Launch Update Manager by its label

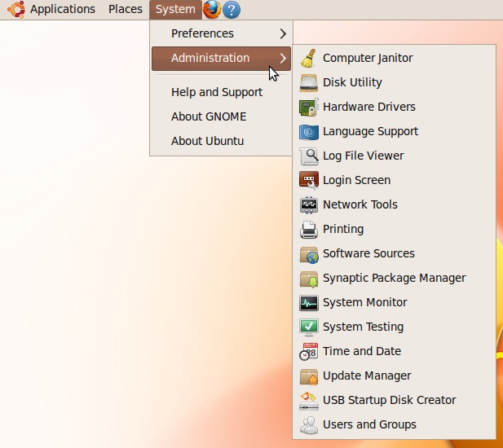(x=367, y=376)
